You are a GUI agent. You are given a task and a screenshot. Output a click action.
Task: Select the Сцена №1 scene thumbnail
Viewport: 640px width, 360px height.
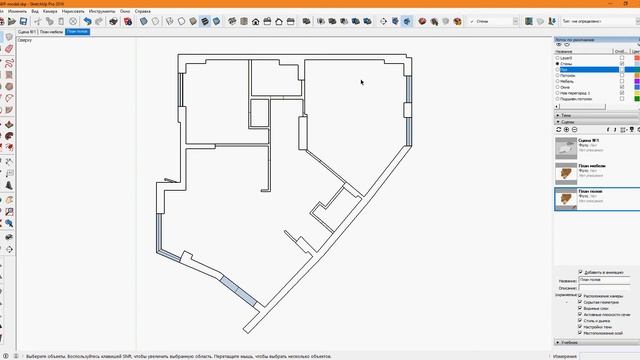pos(566,148)
